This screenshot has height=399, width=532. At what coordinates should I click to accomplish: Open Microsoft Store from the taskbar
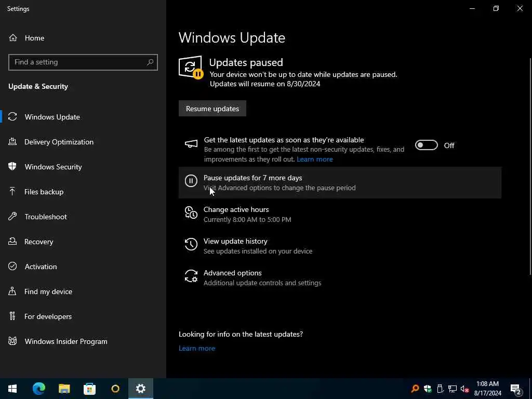pyautogui.click(x=89, y=389)
